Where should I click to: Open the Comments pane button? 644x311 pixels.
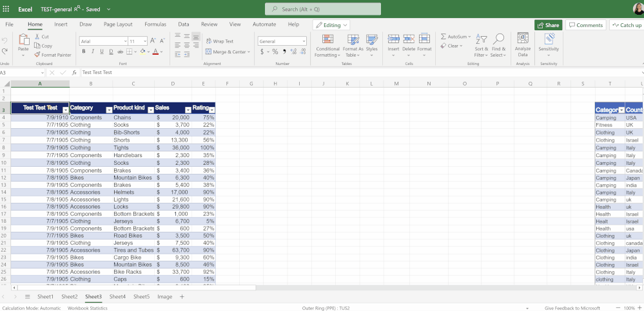point(585,25)
